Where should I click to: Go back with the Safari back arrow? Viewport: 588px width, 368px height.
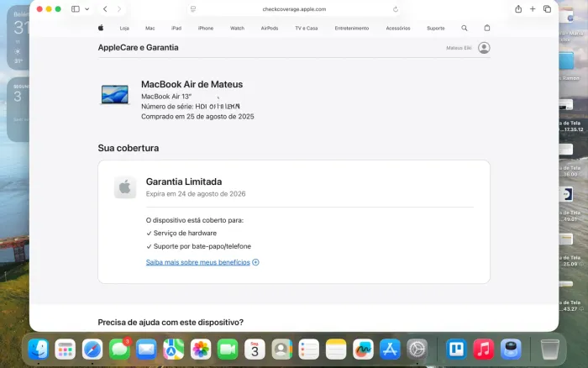105,9
